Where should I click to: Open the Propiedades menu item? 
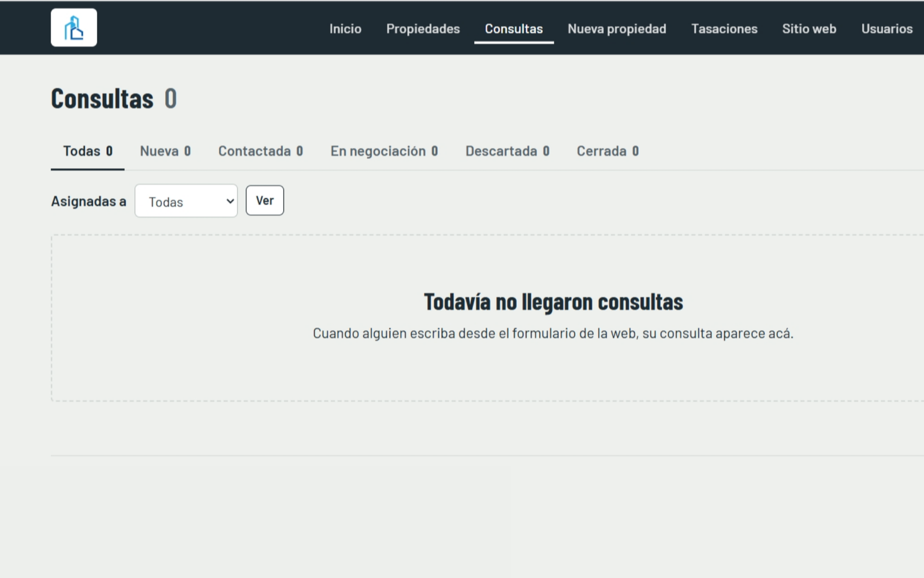(x=423, y=29)
